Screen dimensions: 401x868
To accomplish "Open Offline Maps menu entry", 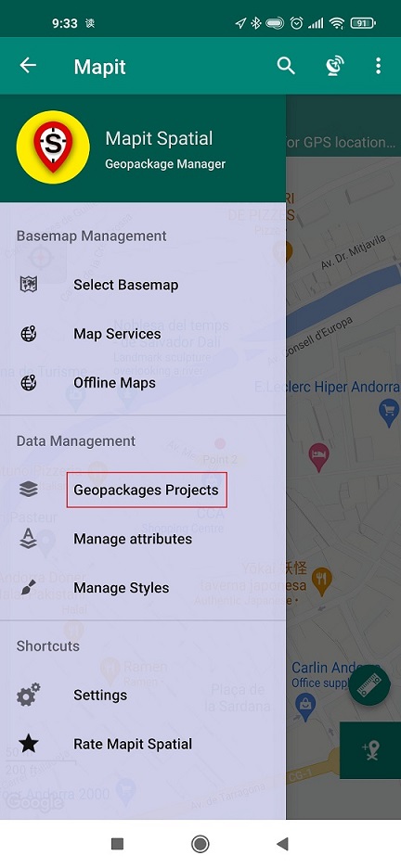I will tap(143, 382).
